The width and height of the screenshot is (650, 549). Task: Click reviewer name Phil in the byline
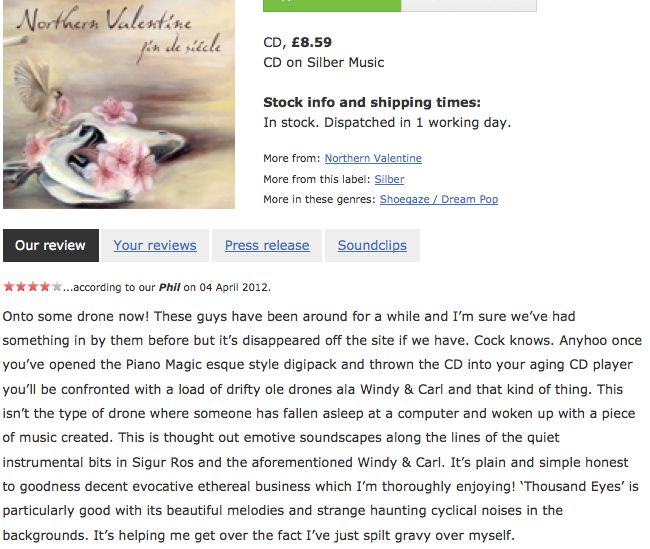(169, 288)
